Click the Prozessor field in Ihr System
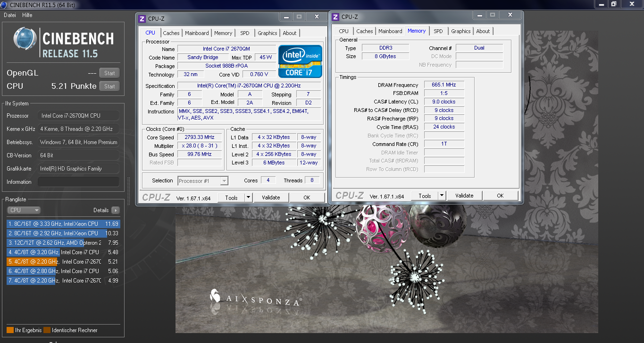This screenshot has width=644, height=343. pyautogui.click(x=78, y=116)
